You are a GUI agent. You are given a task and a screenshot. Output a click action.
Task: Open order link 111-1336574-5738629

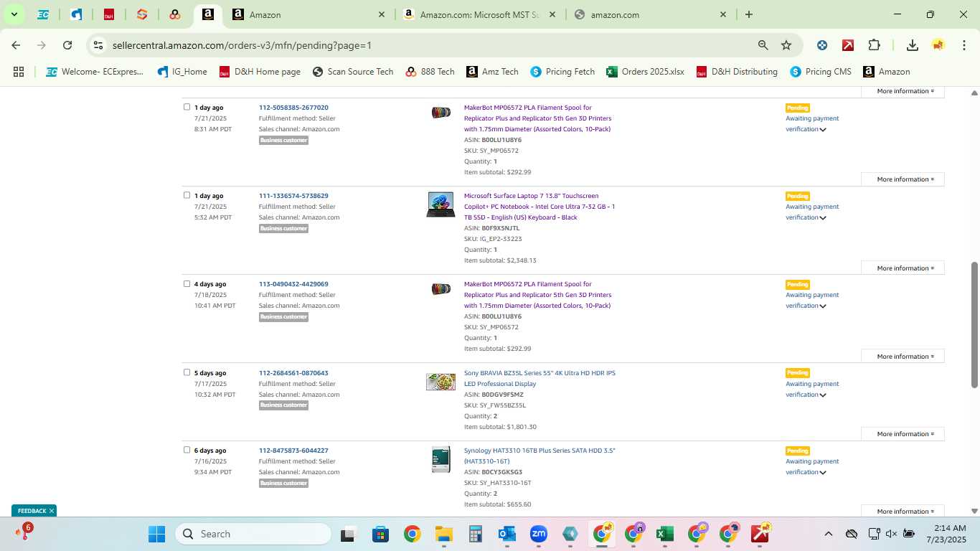point(293,196)
